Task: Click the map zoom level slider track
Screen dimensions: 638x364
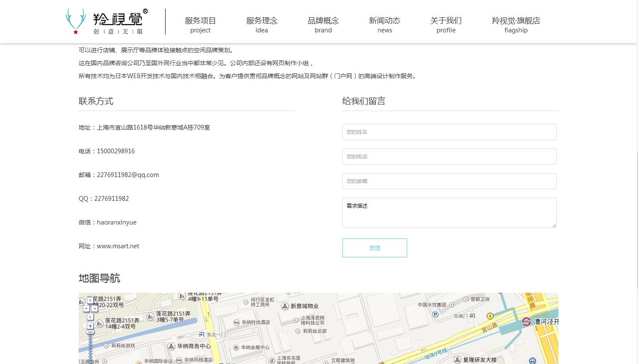Action: coord(90,348)
